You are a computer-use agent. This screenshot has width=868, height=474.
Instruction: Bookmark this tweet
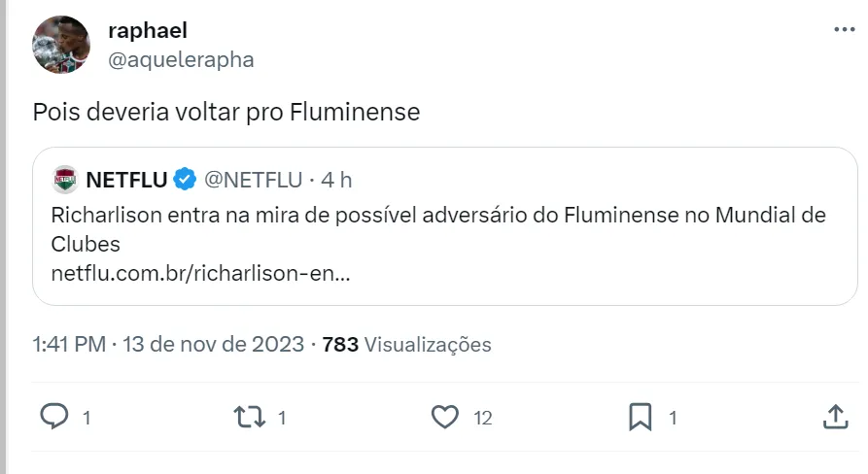tap(640, 417)
